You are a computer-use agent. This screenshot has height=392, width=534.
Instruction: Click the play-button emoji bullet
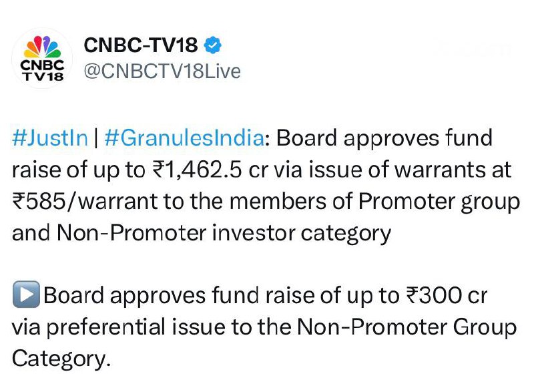pyautogui.click(x=26, y=296)
